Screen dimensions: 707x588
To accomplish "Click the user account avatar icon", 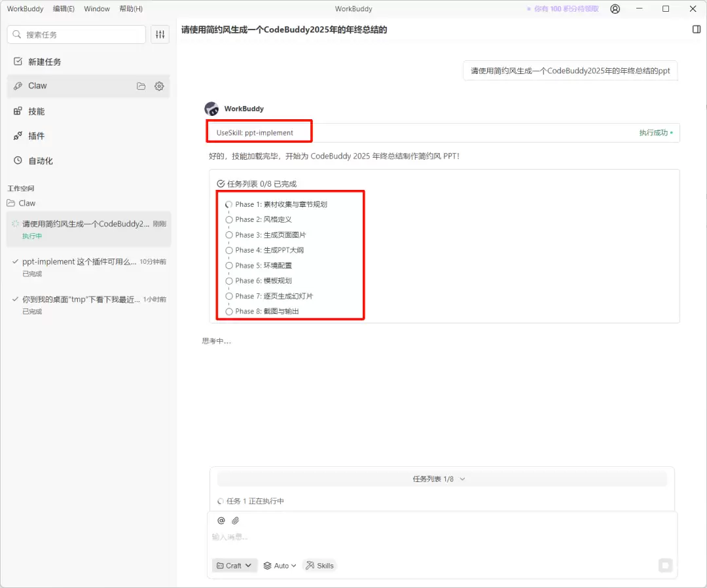I will point(615,9).
